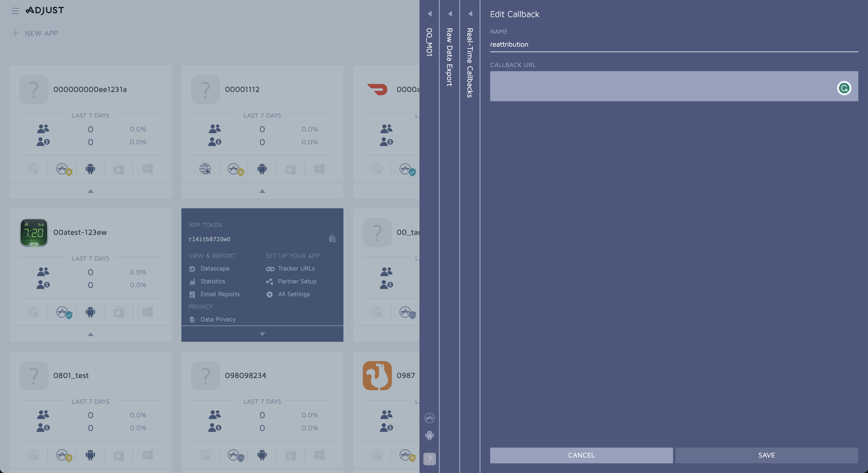Click the ADJUST logo
The image size is (868, 473).
[x=44, y=10]
